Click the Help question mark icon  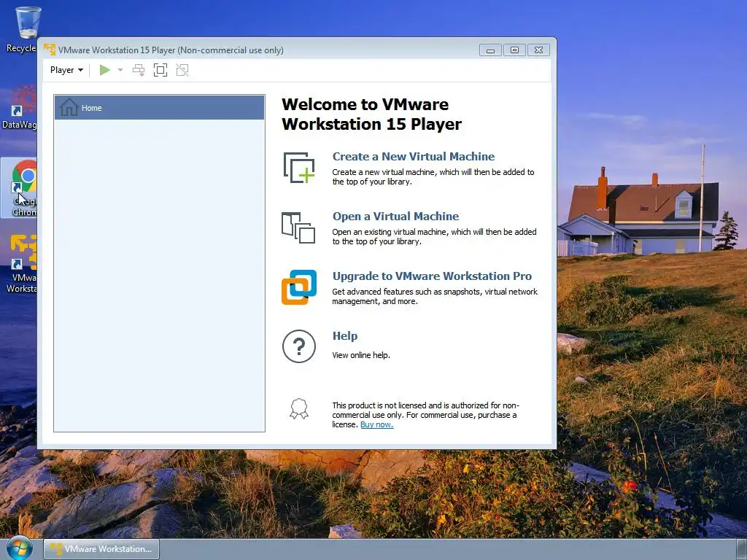coord(299,346)
